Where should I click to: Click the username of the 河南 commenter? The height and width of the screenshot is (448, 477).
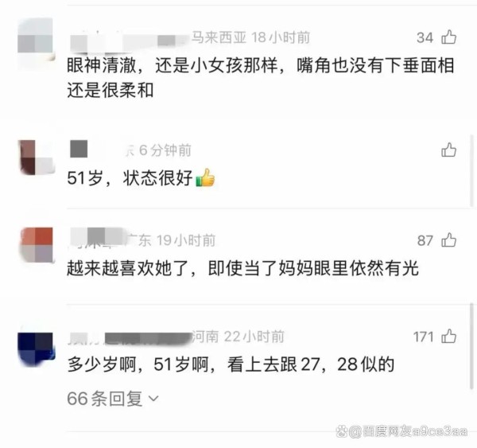130,338
